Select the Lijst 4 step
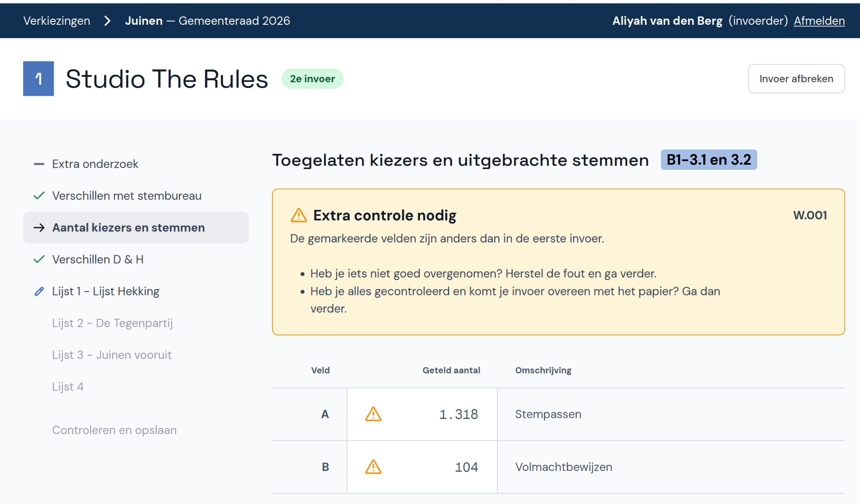 pyautogui.click(x=68, y=387)
